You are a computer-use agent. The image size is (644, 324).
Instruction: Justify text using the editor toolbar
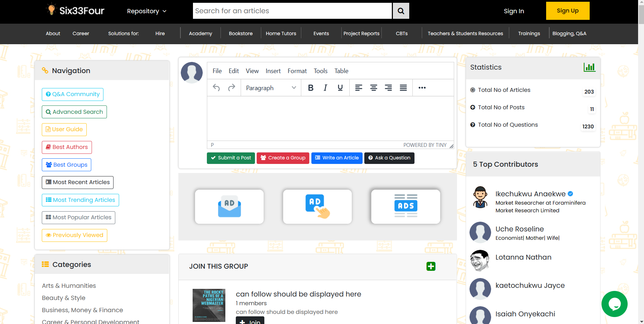pyautogui.click(x=403, y=88)
